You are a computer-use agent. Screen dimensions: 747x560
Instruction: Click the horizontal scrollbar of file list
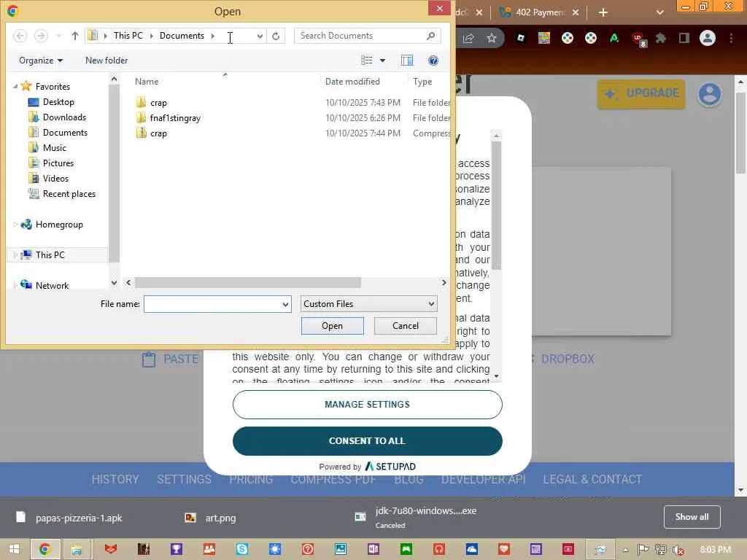coord(248,282)
